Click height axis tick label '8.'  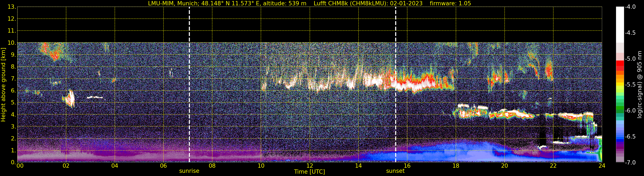pos(13,67)
